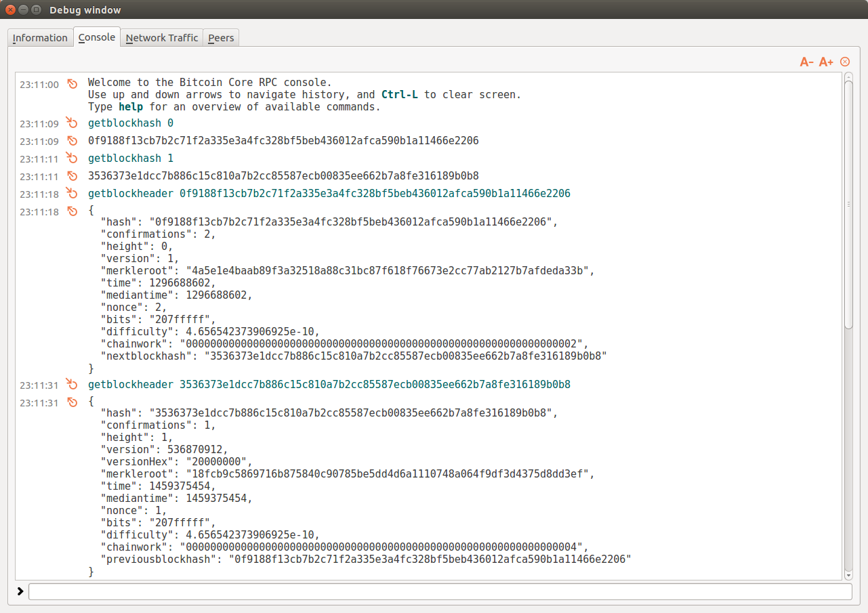Click the bold "help" keyword
The height and width of the screenshot is (613, 868).
[131, 107]
